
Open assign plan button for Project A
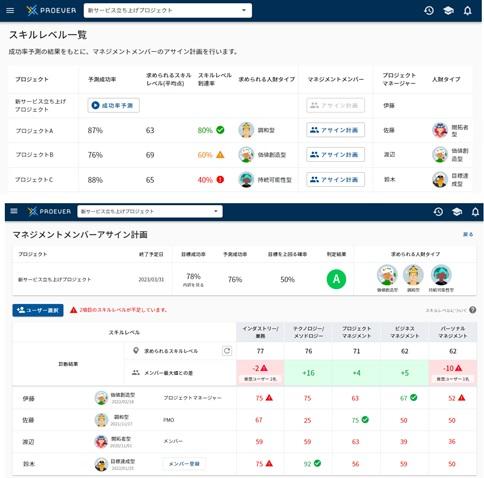pos(335,130)
